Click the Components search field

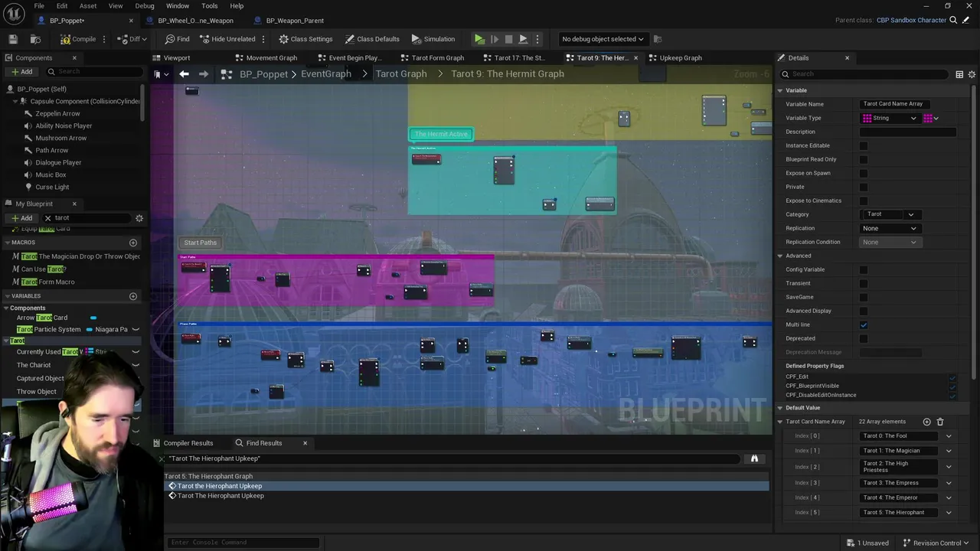click(96, 72)
